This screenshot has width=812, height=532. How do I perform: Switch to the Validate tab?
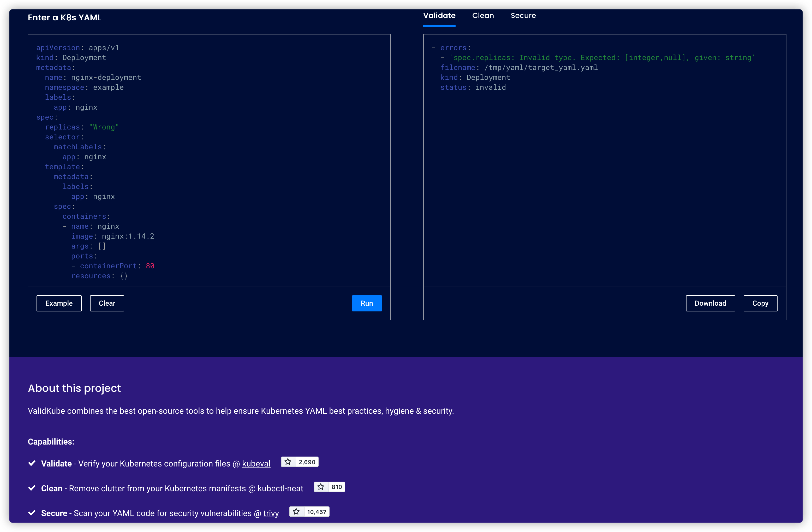point(439,16)
